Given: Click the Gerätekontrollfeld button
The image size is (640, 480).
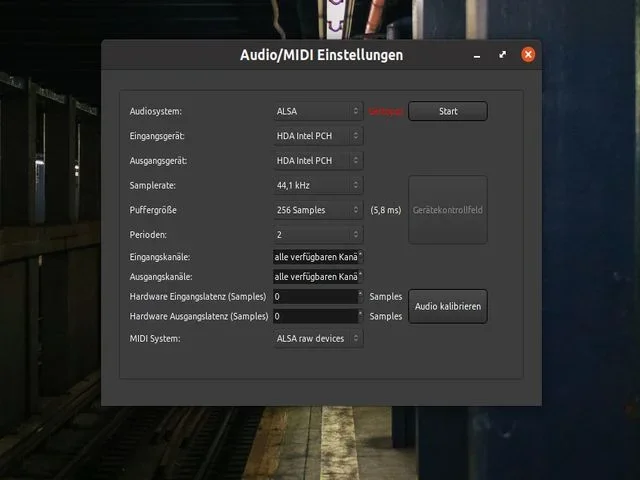Looking at the screenshot, I should tap(448, 210).
